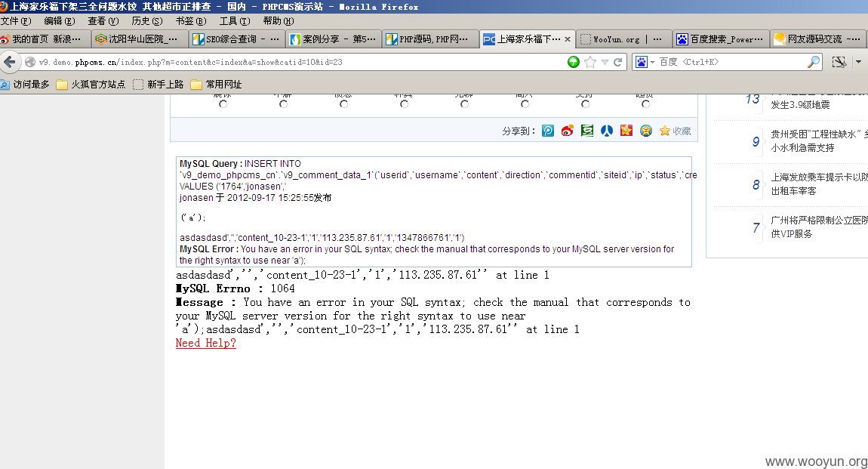The image size is (868, 469).
Task: Open the 帮助(H) menu
Action: click(x=279, y=21)
